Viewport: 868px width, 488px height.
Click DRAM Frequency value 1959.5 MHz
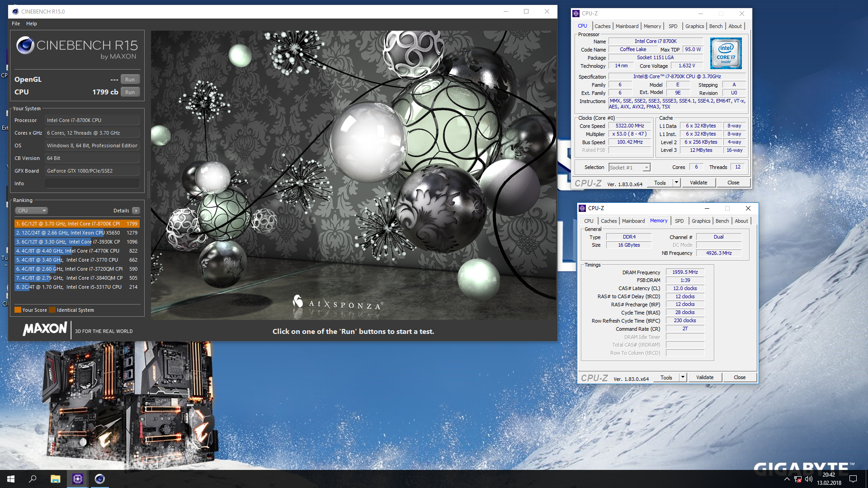[x=685, y=272]
